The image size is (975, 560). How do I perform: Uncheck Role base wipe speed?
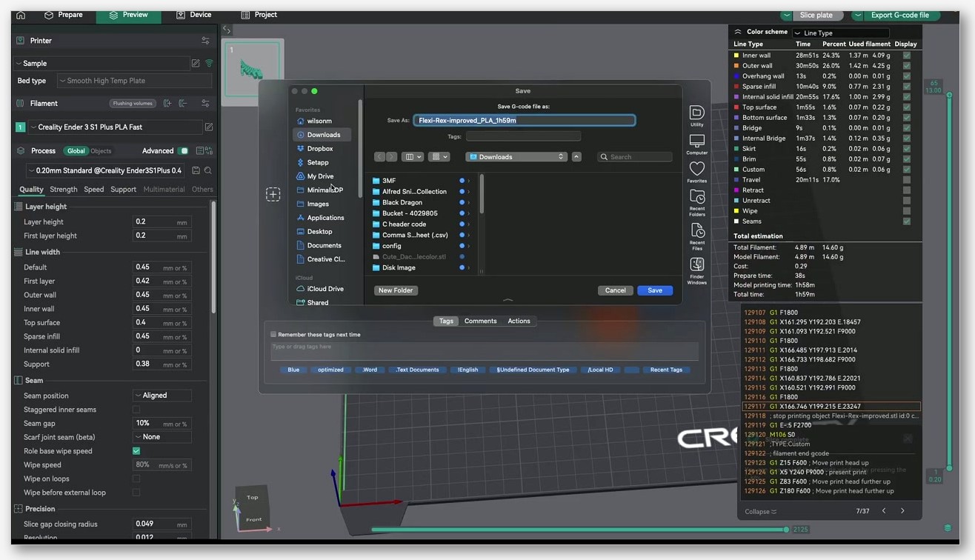136,451
